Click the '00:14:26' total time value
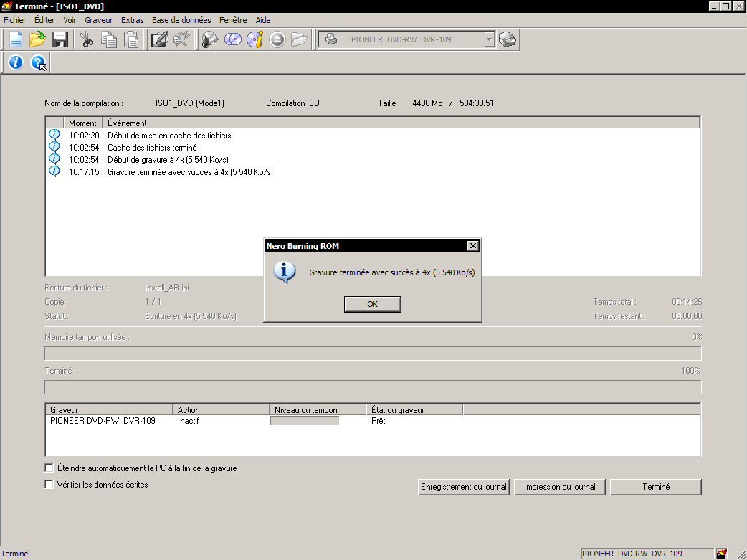747x560 pixels. pos(687,302)
